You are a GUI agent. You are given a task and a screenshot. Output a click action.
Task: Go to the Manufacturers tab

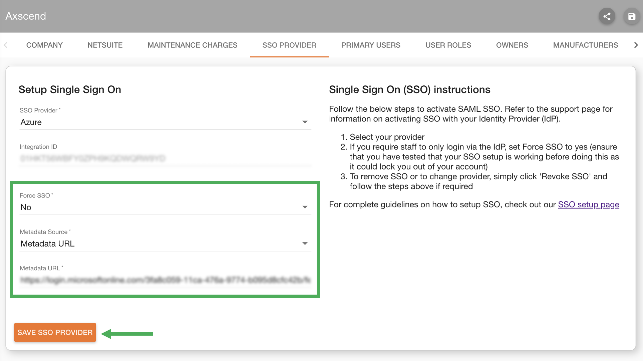(585, 45)
